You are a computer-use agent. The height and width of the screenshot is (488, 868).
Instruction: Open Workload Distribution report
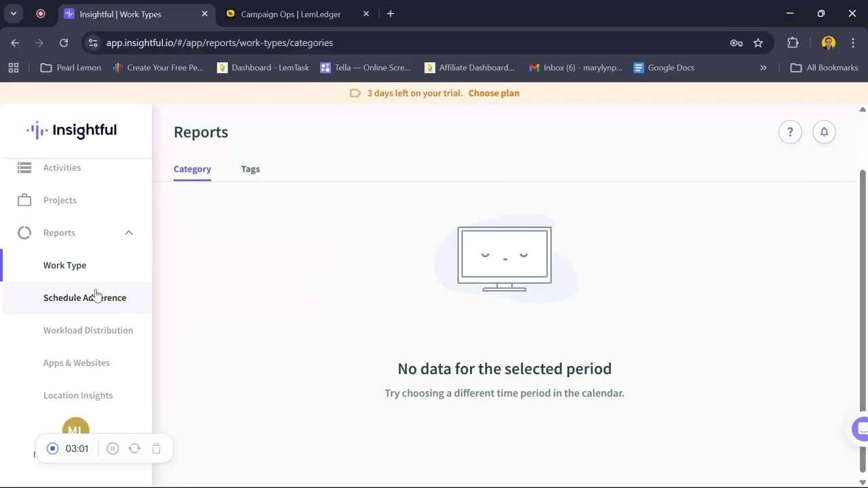pos(88,330)
